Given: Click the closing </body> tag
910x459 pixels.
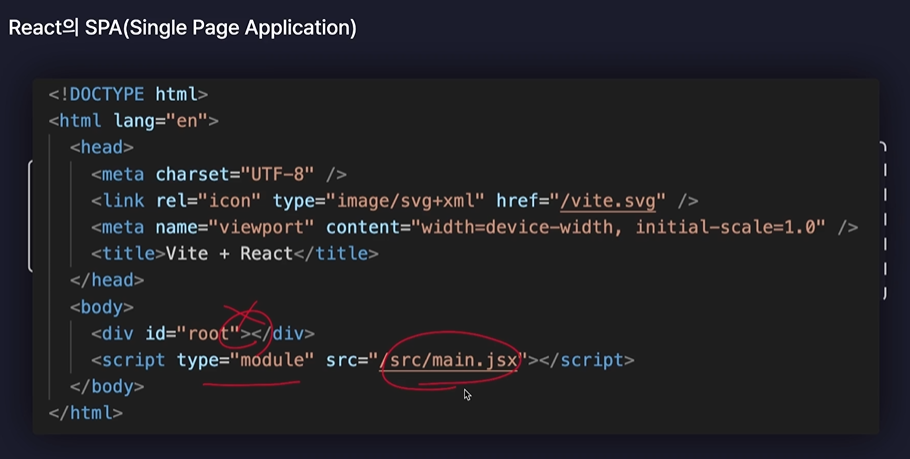Looking at the screenshot, I should coord(107,386).
